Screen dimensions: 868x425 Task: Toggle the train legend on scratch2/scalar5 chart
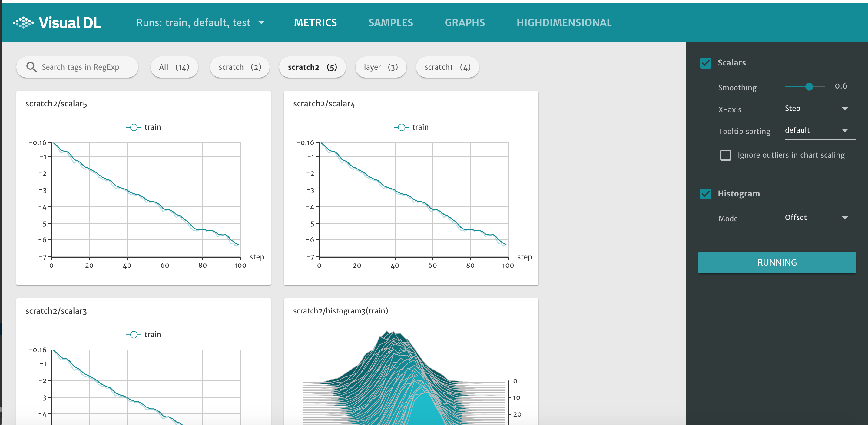point(143,127)
